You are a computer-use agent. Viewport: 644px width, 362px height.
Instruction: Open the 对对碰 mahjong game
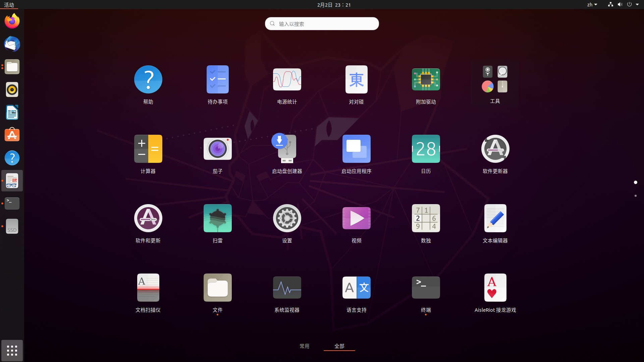356,80
